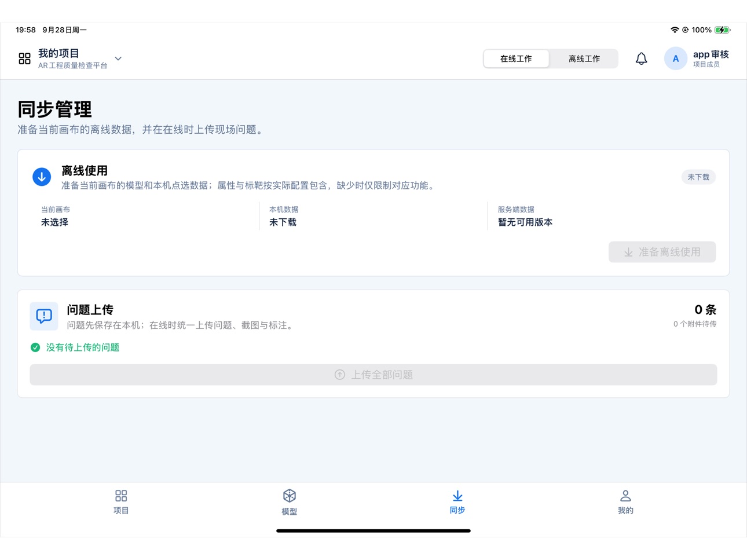747x560 pixels.
Task: Click the 没有待上传的问题 status text
Action: coord(83,347)
